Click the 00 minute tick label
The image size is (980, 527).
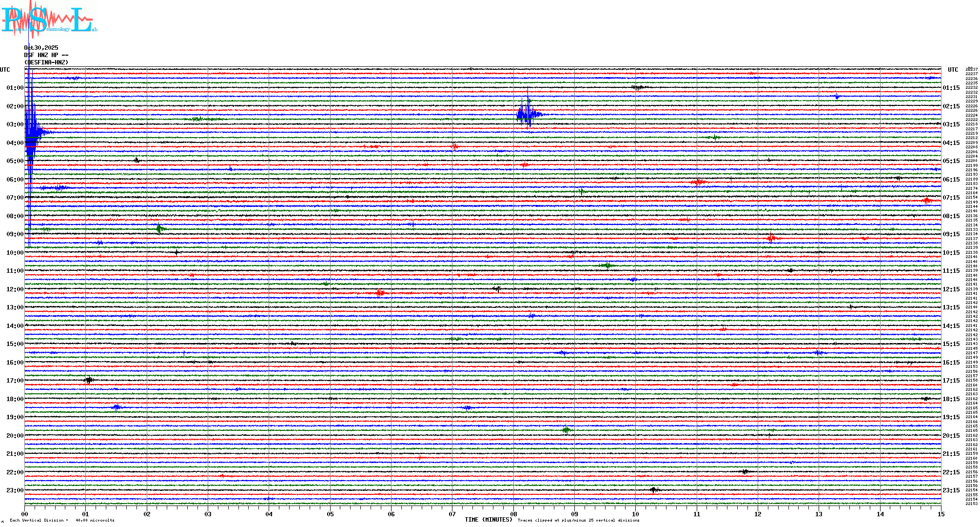[24, 514]
